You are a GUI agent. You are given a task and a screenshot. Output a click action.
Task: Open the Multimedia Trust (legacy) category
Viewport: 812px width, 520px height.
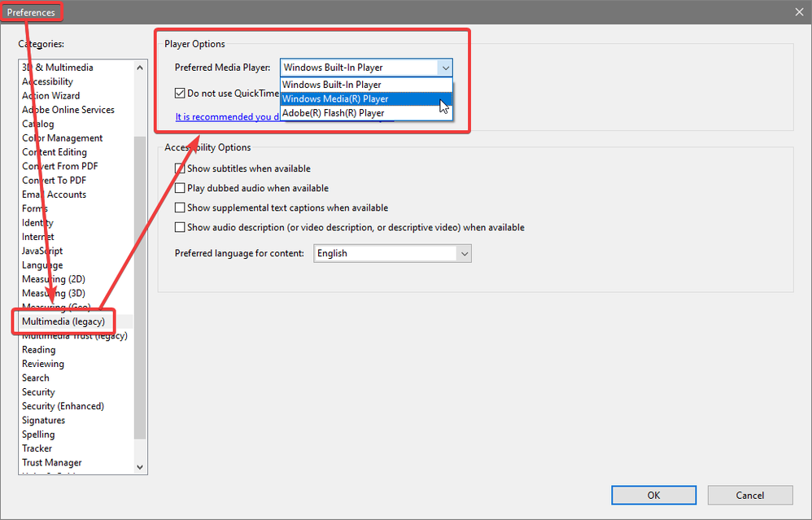[74, 335]
